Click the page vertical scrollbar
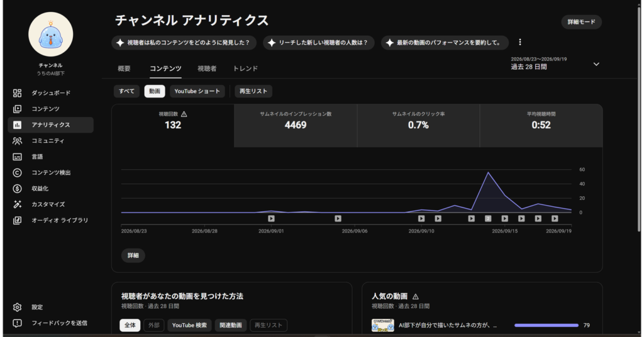 [x=639, y=119]
